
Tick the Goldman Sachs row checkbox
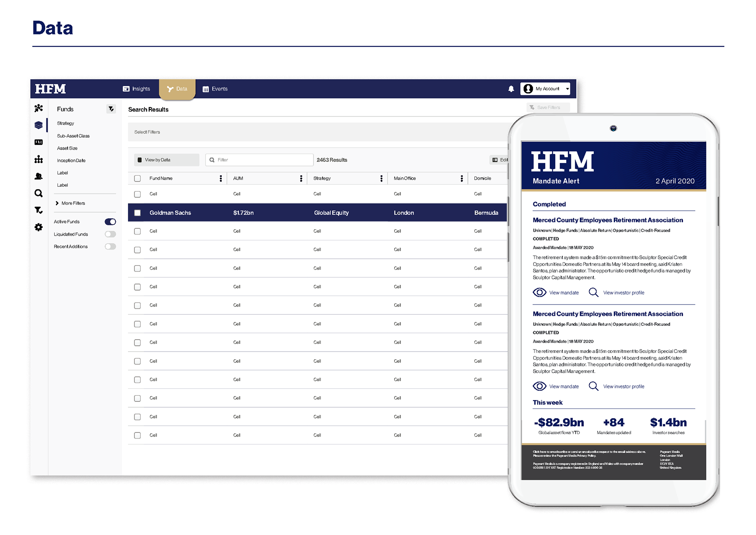tap(137, 213)
